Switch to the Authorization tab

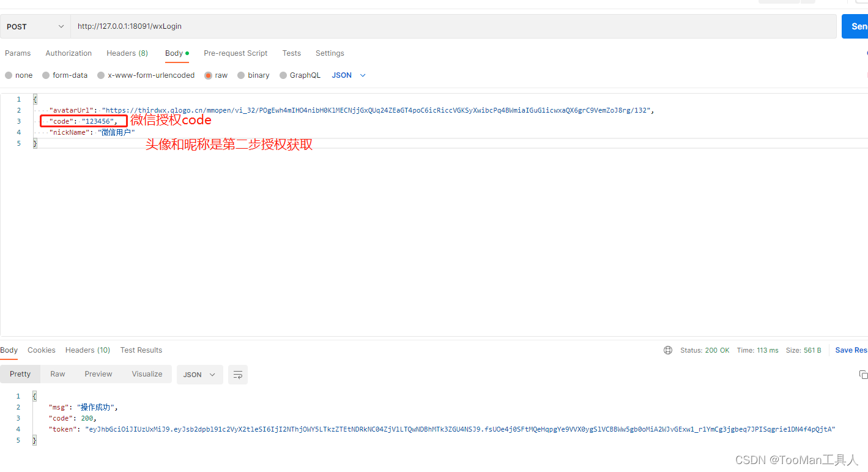pos(68,53)
